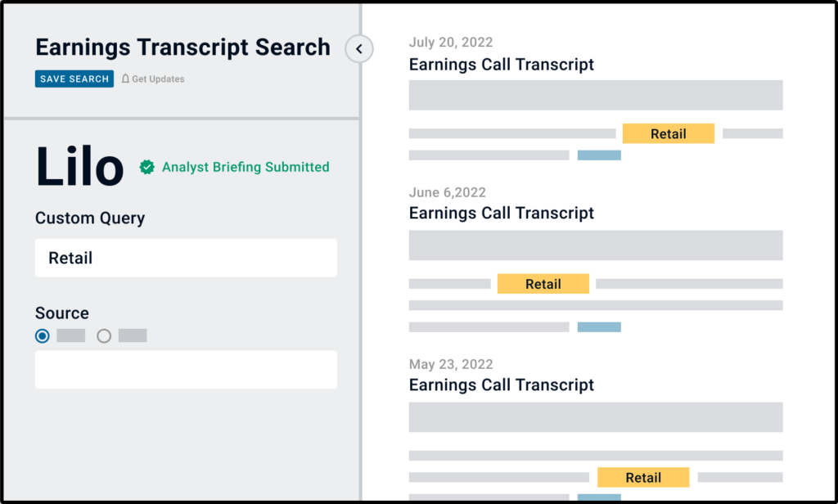Click the blue link under June 6 transcript

(x=599, y=326)
